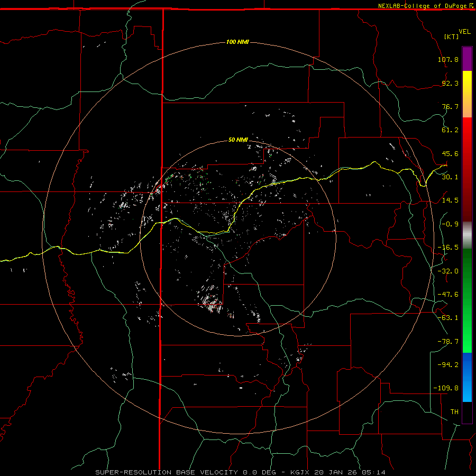The image size is (476, 476).
Task: Click the -94.2 velocity scale value
Action: [x=448, y=365]
